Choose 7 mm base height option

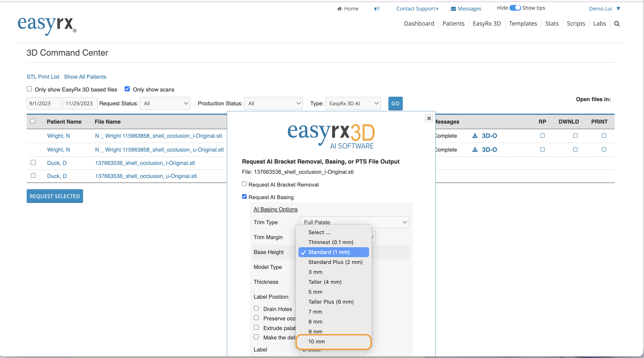334,312
